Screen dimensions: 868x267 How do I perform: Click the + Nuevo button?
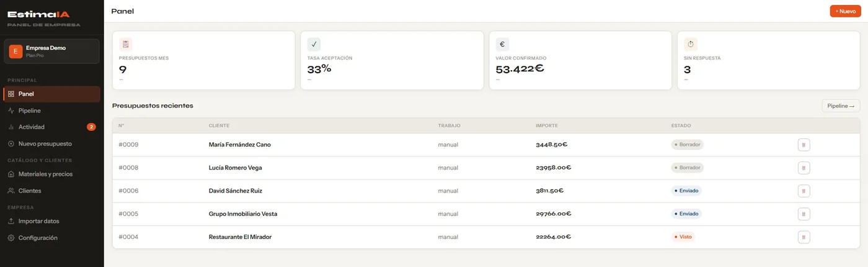[x=845, y=11]
